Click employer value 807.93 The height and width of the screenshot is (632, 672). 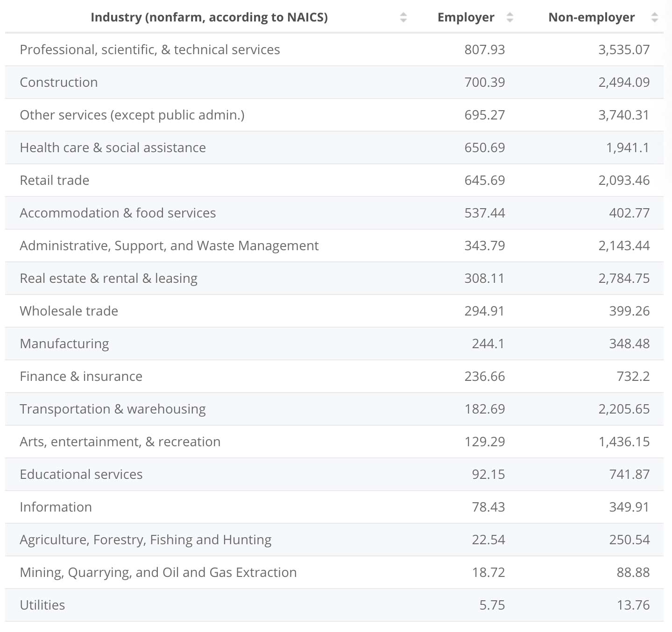tap(484, 50)
